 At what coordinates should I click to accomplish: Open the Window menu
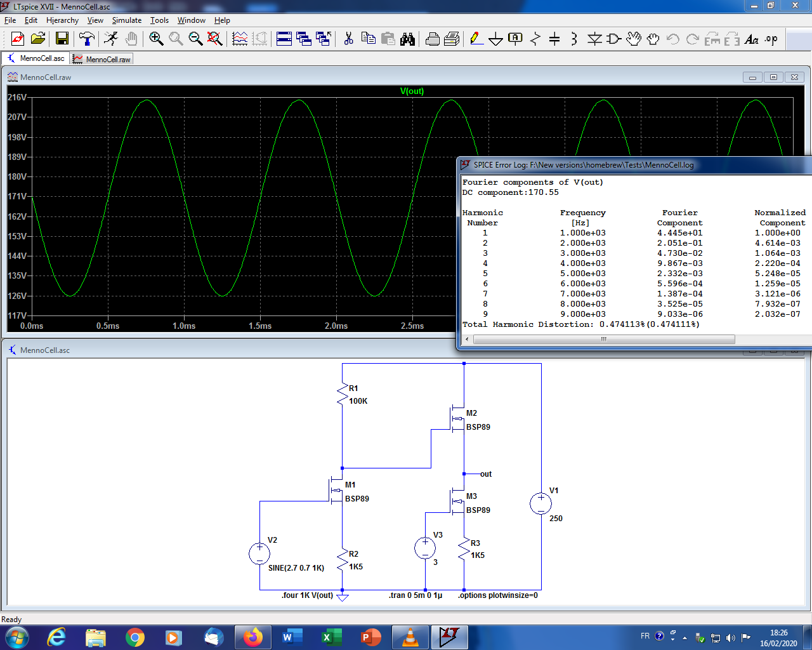click(192, 20)
